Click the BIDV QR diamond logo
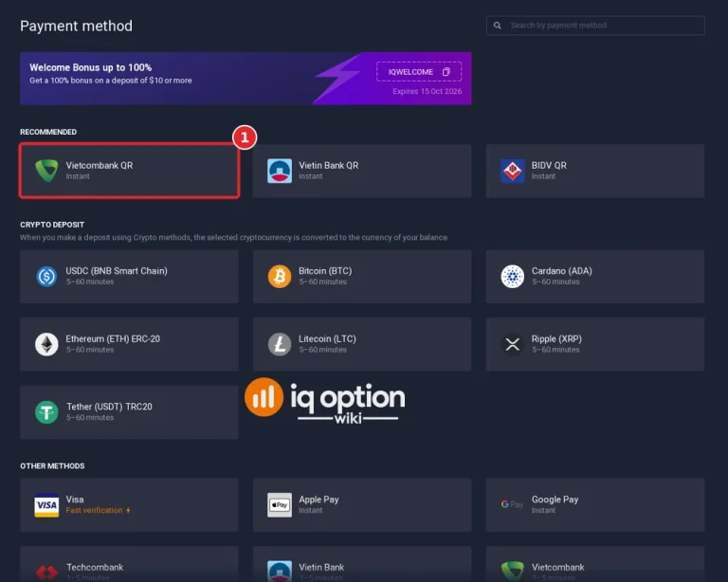This screenshot has width=728, height=582. [x=513, y=171]
